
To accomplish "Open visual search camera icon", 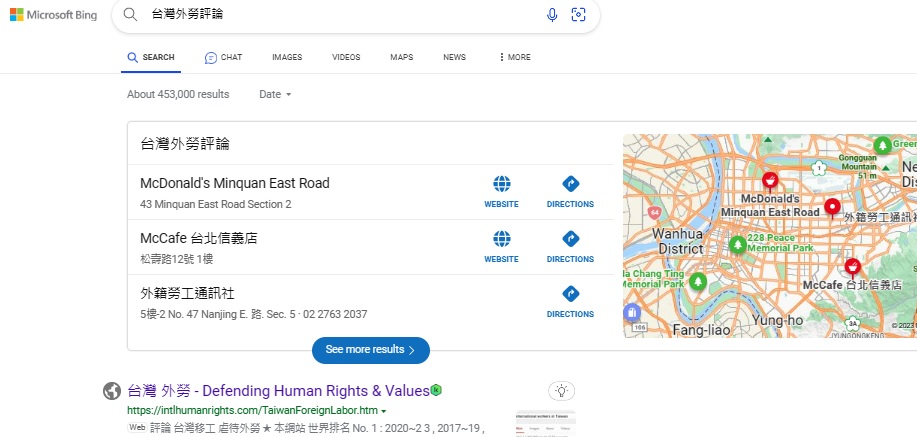I will pos(578,15).
